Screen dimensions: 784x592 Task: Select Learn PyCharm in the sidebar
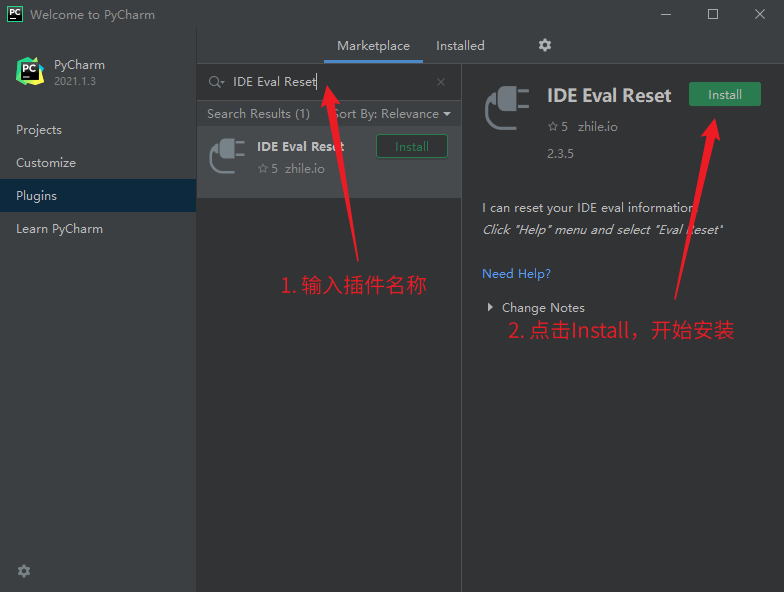pos(59,229)
